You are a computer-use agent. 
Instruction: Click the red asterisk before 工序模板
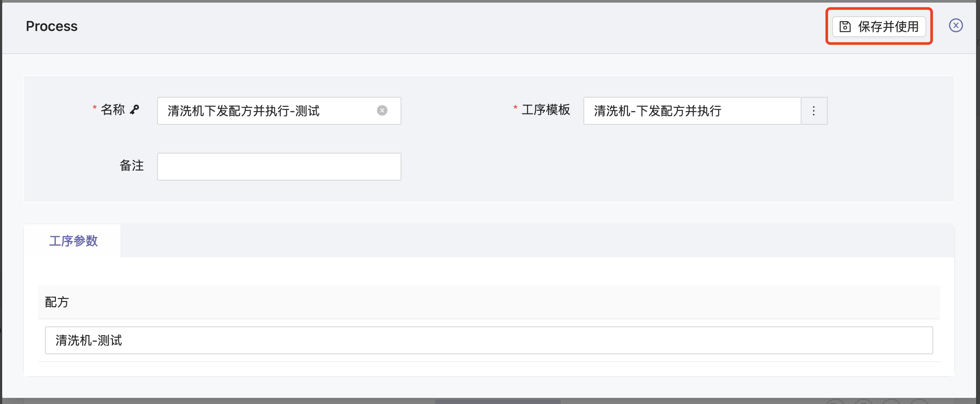pyautogui.click(x=515, y=108)
